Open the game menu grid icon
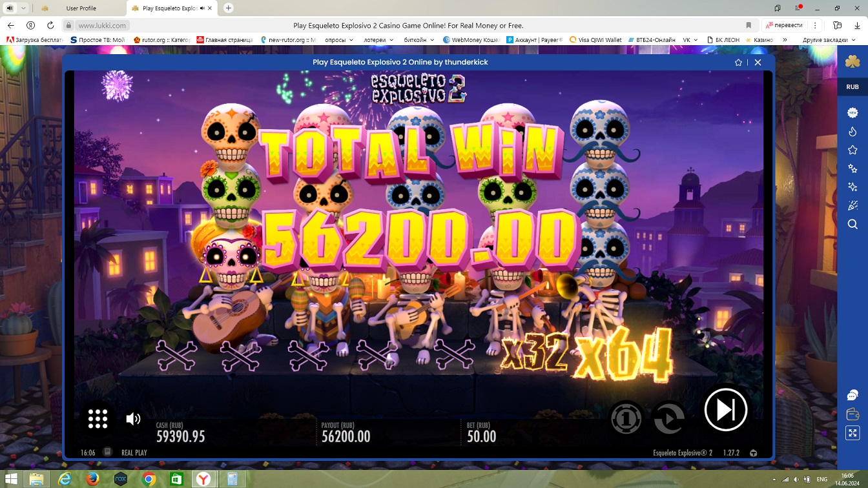The height and width of the screenshot is (488, 868). (98, 419)
